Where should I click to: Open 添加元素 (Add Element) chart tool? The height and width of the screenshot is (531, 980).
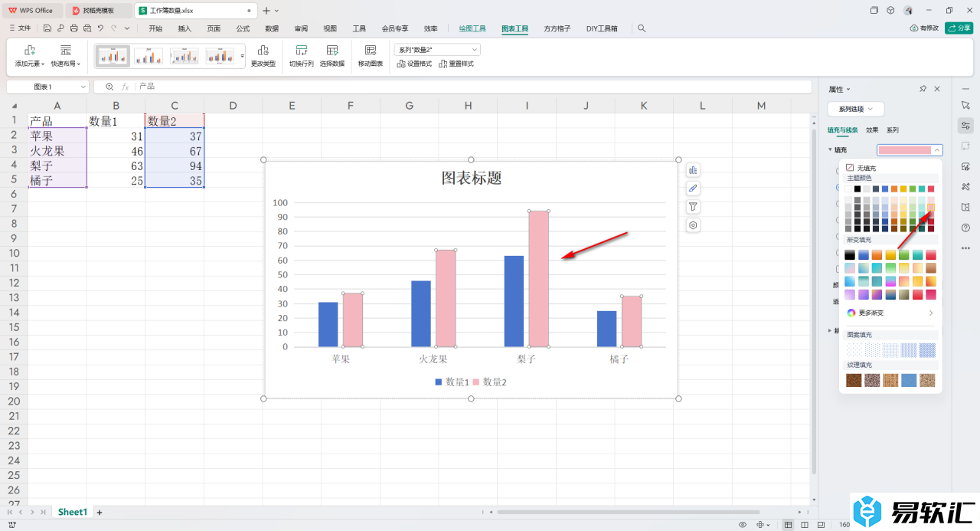point(30,56)
